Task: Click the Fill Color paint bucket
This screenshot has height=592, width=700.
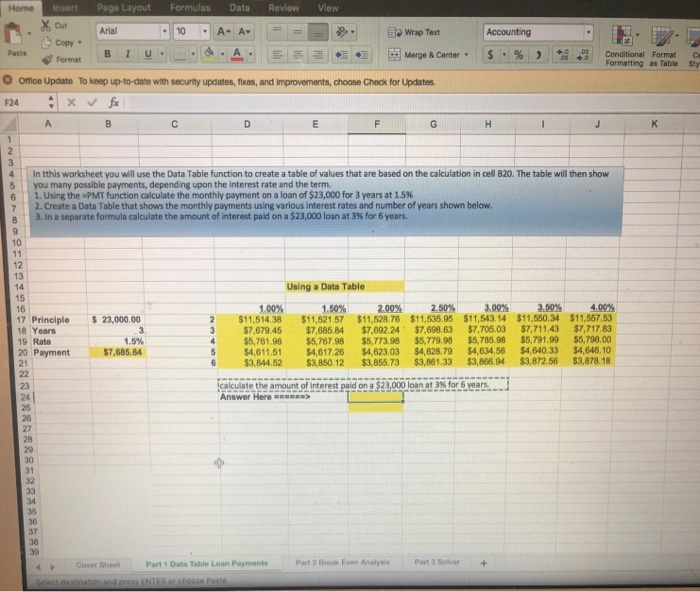Action: click(x=209, y=54)
